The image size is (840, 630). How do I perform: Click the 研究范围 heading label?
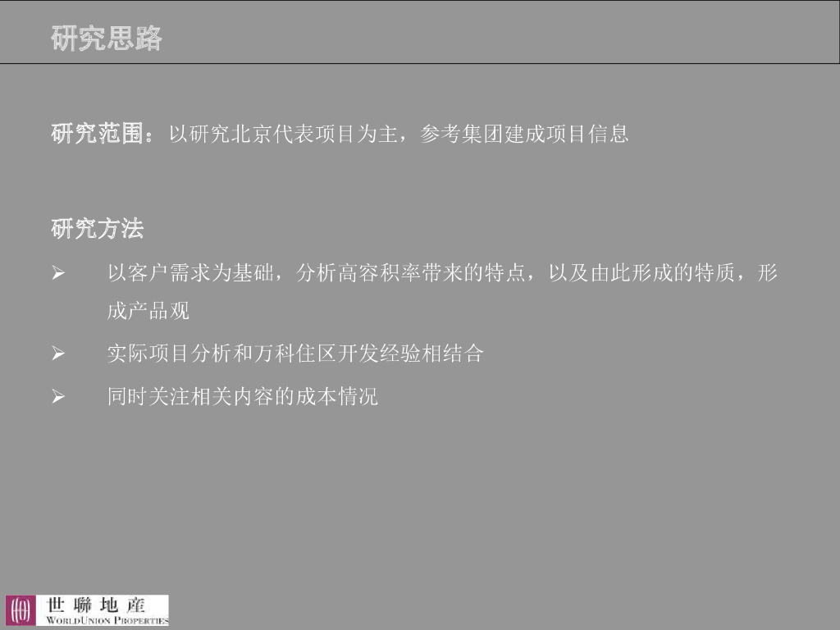[x=97, y=134]
